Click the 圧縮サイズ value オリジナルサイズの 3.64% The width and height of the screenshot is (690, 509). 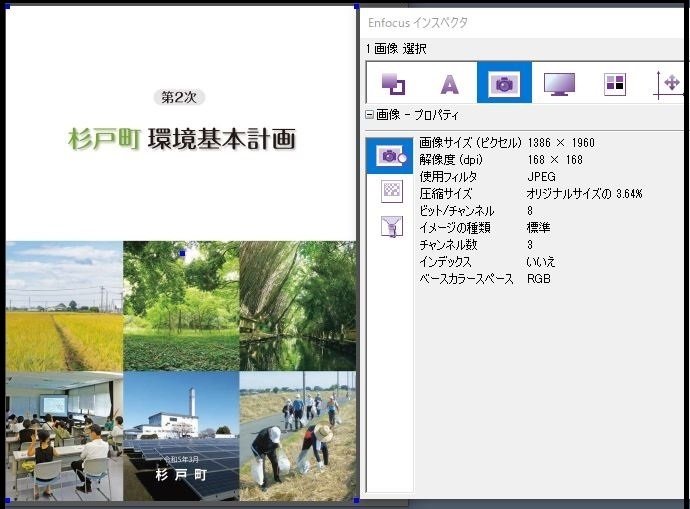584,194
